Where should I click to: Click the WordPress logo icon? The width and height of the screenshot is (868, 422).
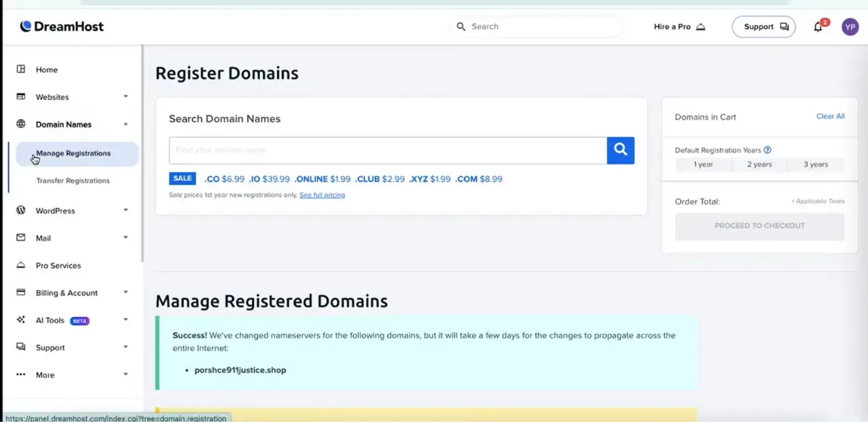(x=21, y=210)
